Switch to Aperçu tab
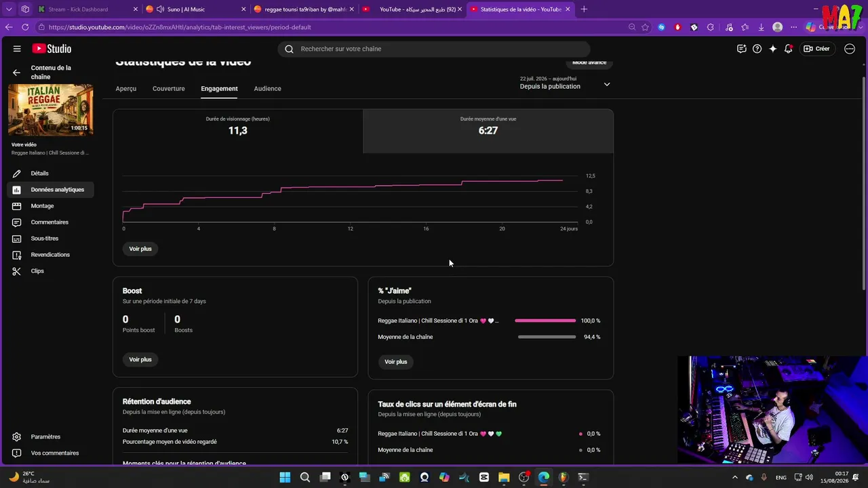The width and height of the screenshot is (868, 488). pyautogui.click(x=126, y=89)
